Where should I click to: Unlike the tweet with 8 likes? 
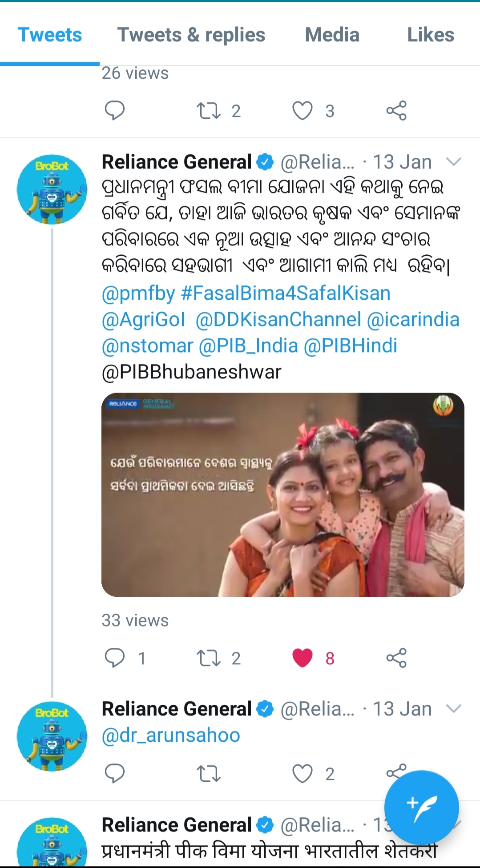pyautogui.click(x=303, y=658)
